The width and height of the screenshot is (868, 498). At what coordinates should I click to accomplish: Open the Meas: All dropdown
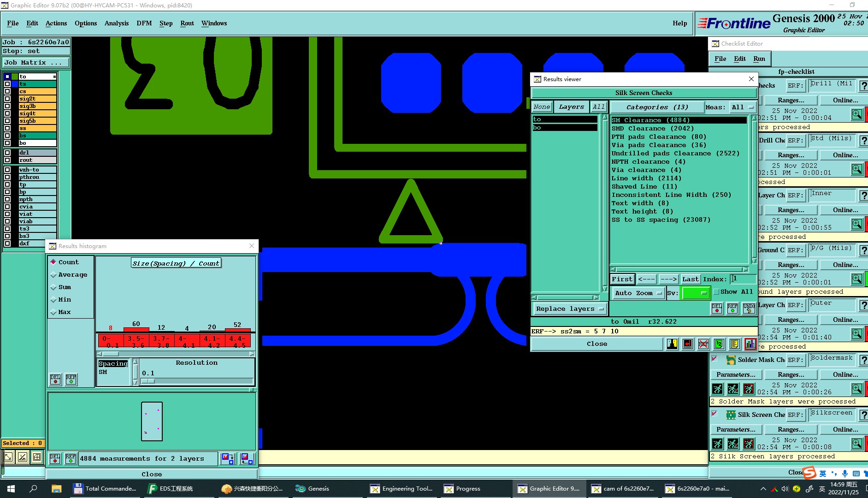click(x=742, y=107)
